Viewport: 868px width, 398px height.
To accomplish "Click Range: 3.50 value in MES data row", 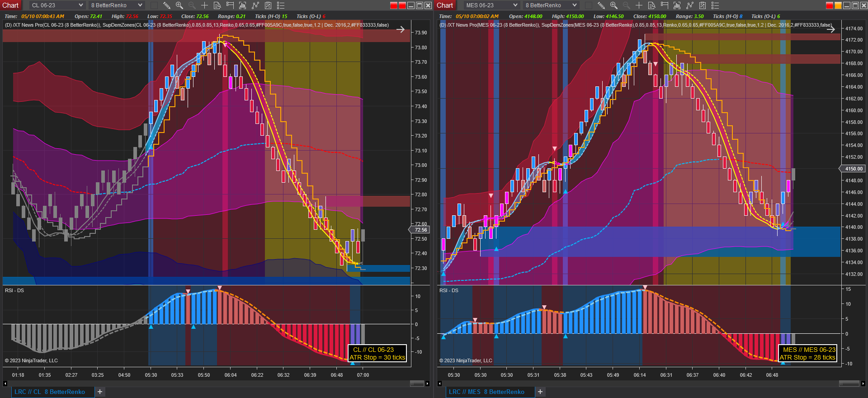I will click(x=690, y=16).
